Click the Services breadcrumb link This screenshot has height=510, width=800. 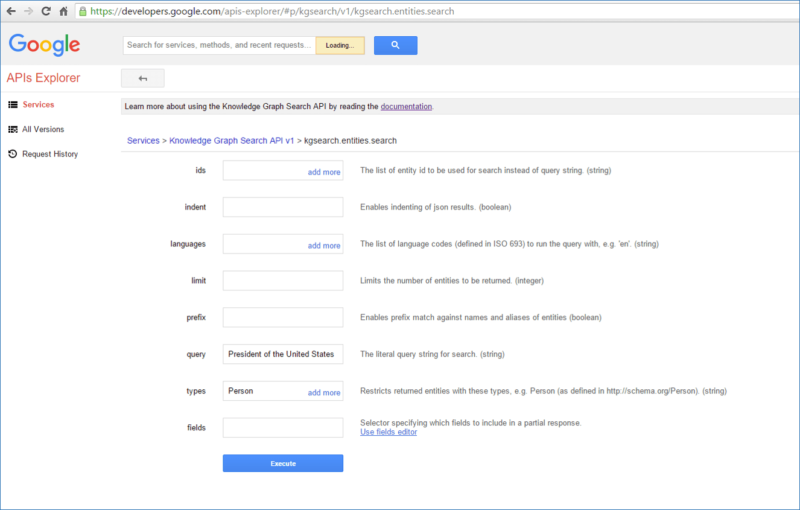coord(143,141)
